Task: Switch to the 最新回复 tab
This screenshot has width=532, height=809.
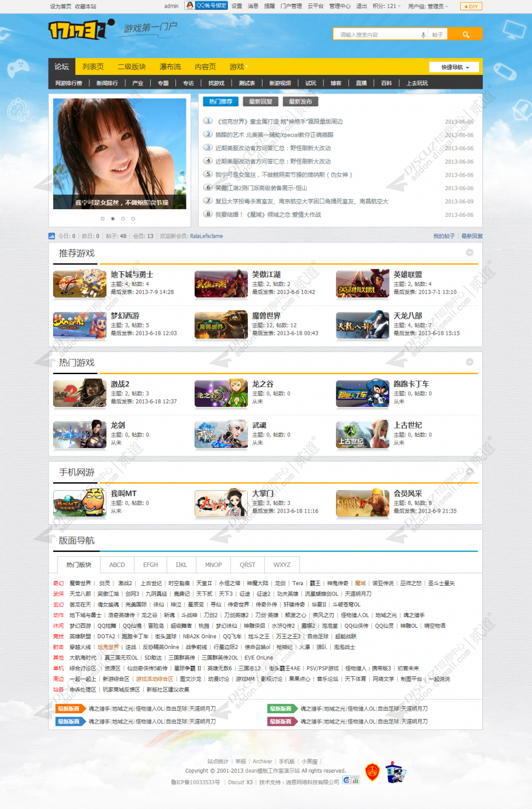Action: tap(261, 102)
